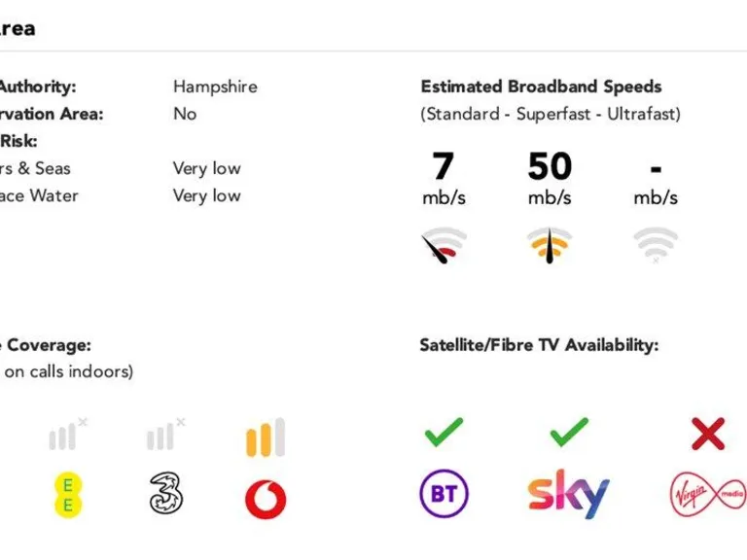Click the standard broadband speed gauge

coord(444,245)
